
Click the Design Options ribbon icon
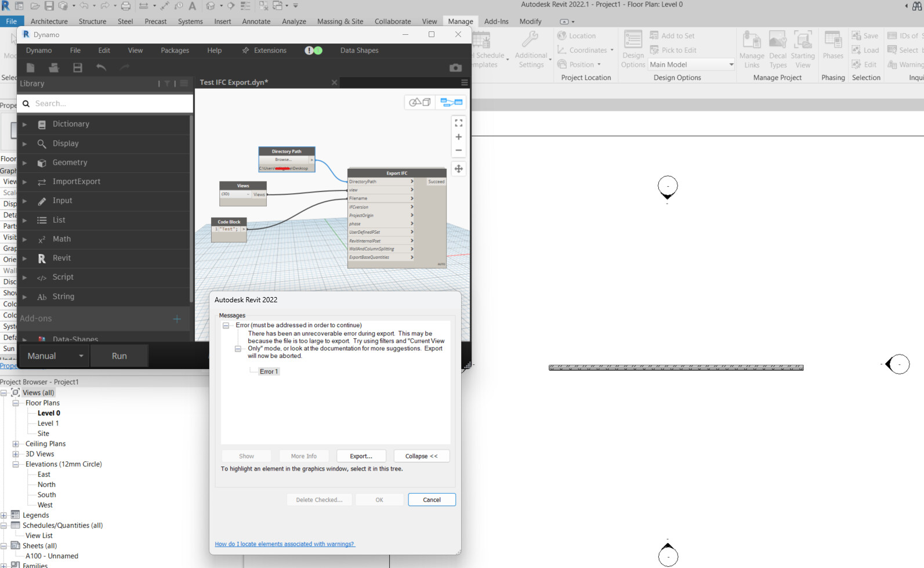(633, 49)
